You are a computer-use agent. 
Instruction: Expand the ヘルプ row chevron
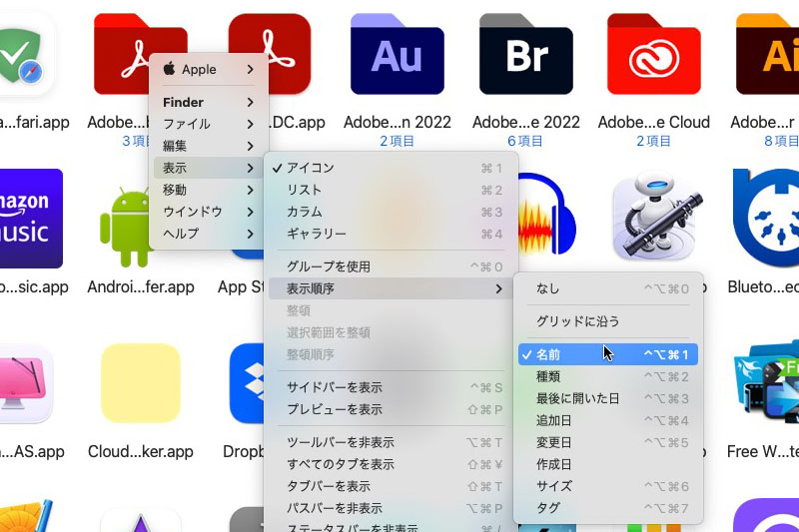(x=251, y=234)
